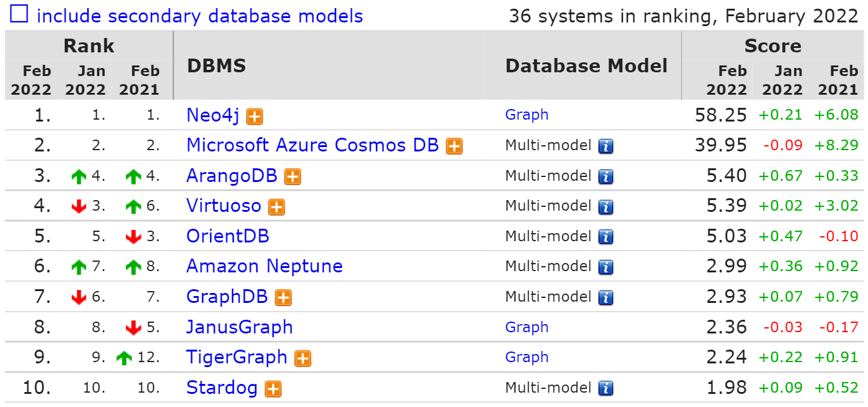Click the info icon in Amazon Neptune row
Screen dimensions: 868x407
click(x=605, y=267)
